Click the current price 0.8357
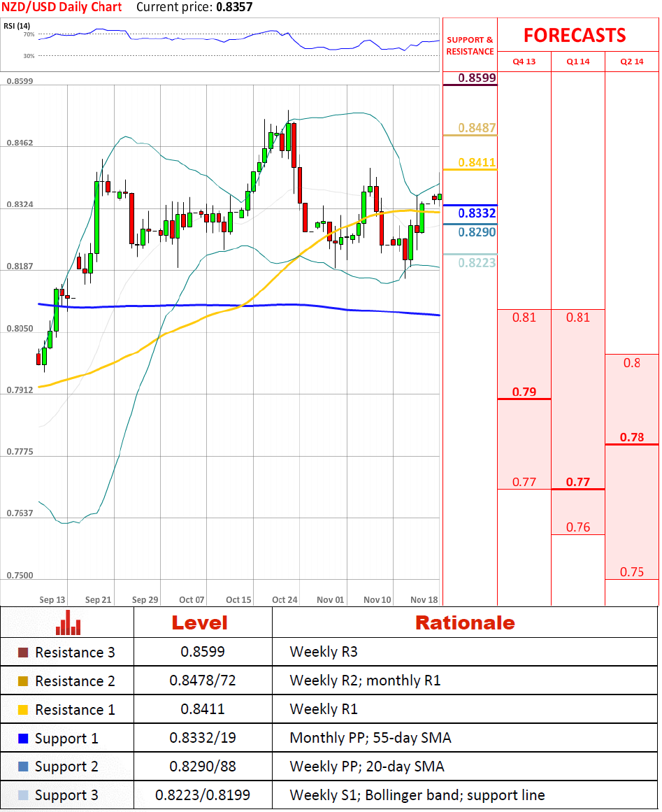Image resolution: width=662 pixels, height=812 pixels. [x=234, y=7]
